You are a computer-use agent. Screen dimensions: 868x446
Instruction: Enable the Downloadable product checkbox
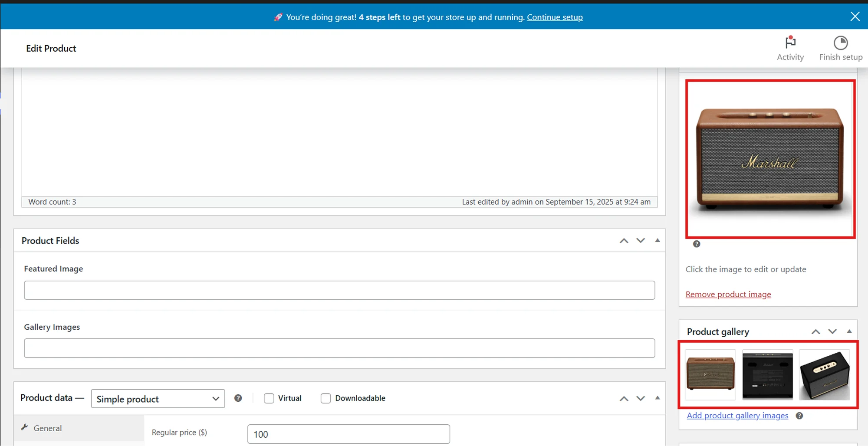point(325,398)
